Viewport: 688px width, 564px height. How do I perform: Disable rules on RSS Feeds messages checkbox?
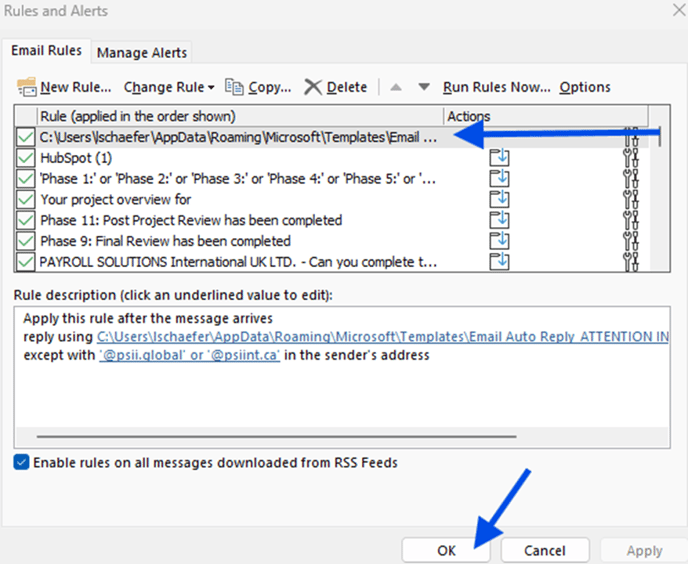22,463
